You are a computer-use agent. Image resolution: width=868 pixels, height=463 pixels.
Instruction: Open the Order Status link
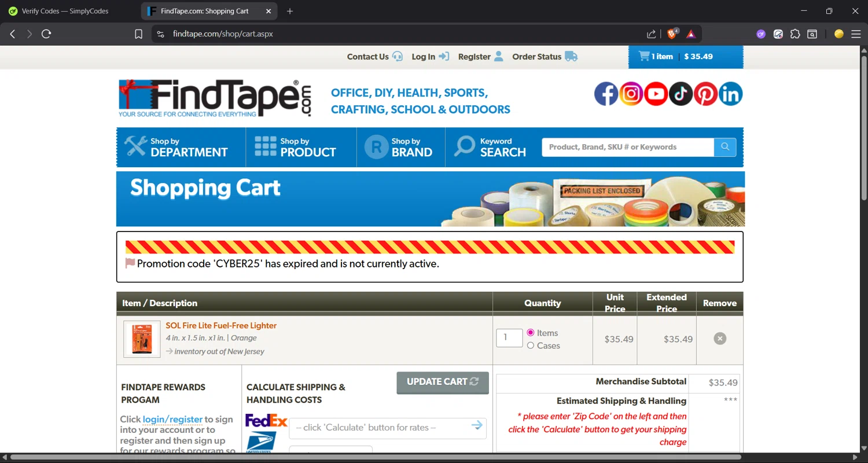[x=545, y=57]
